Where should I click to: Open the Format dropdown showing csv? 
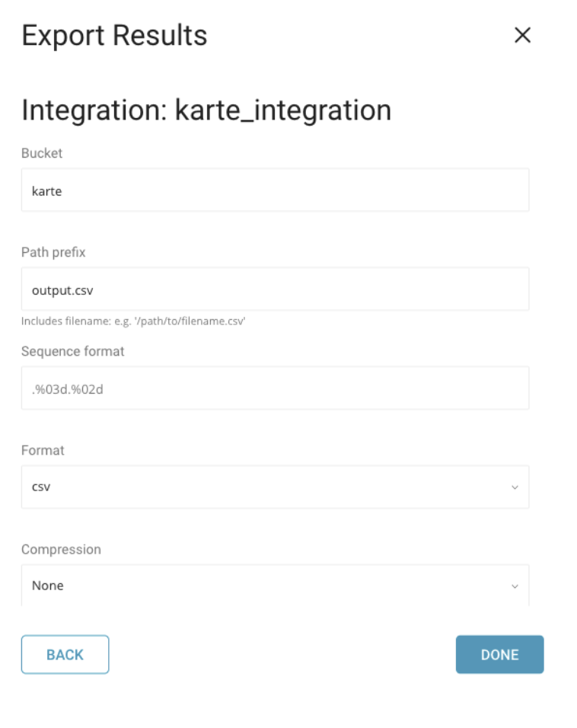(x=275, y=487)
